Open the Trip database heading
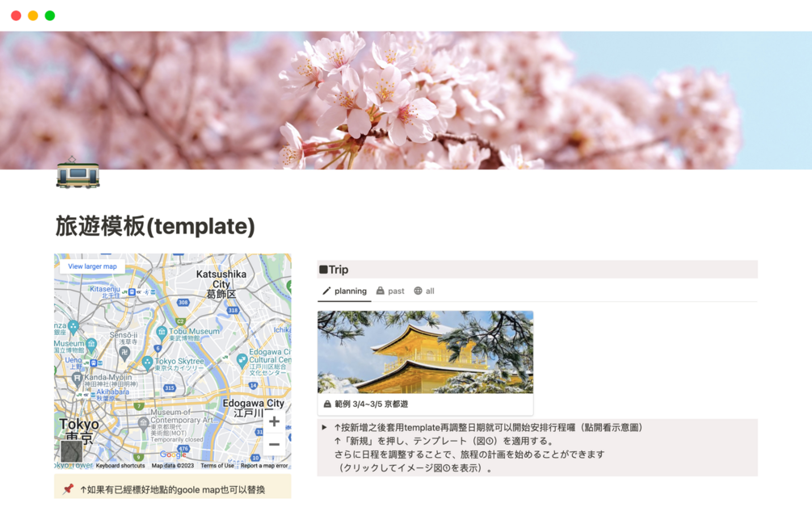This screenshot has width=812, height=507. [x=339, y=270]
